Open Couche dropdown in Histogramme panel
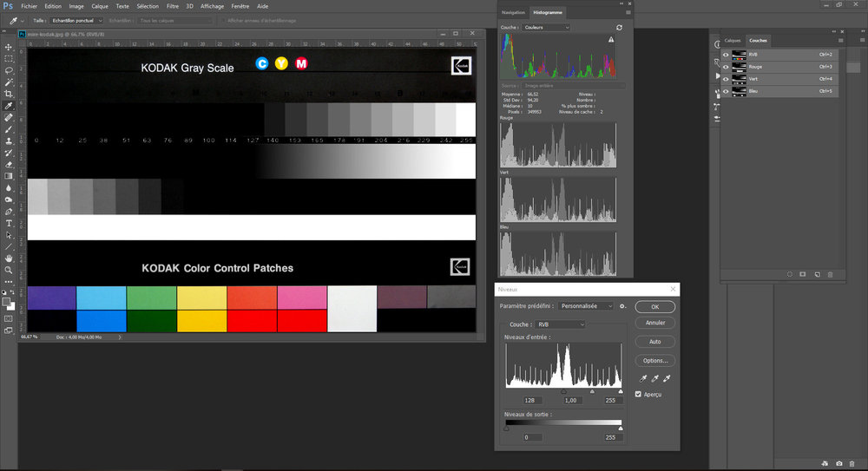 pos(546,27)
